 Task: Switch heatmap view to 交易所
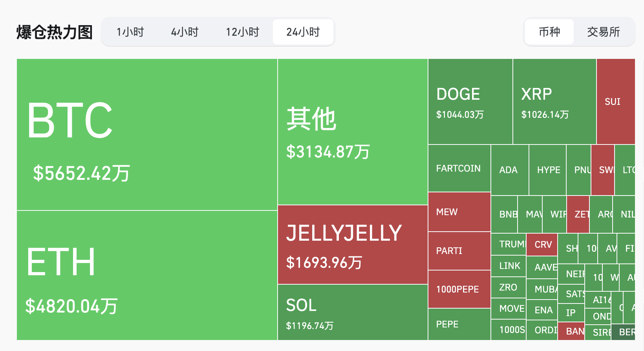pos(604,32)
